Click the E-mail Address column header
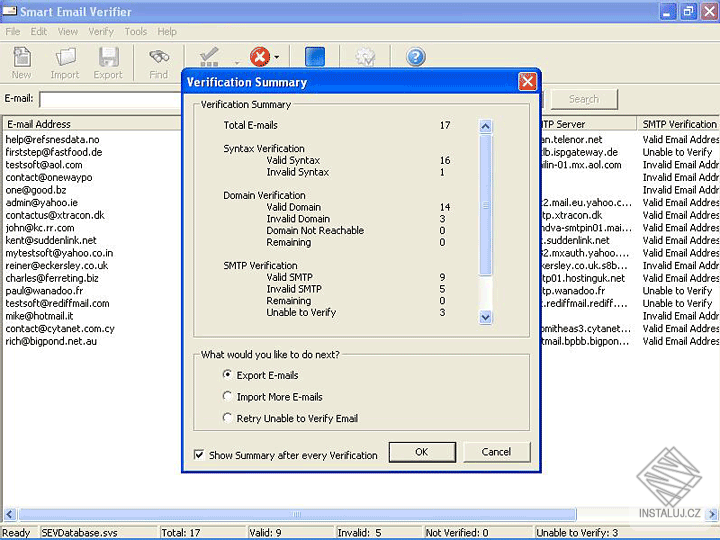This screenshot has height=540, width=720. tap(92, 124)
